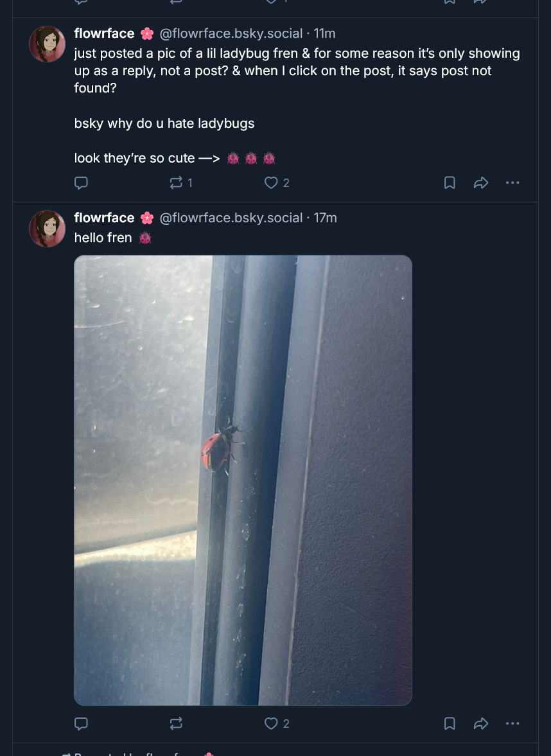The height and width of the screenshot is (756, 551).
Task: Repost the "hello fren" ladybug photo post
Action: [x=176, y=724]
